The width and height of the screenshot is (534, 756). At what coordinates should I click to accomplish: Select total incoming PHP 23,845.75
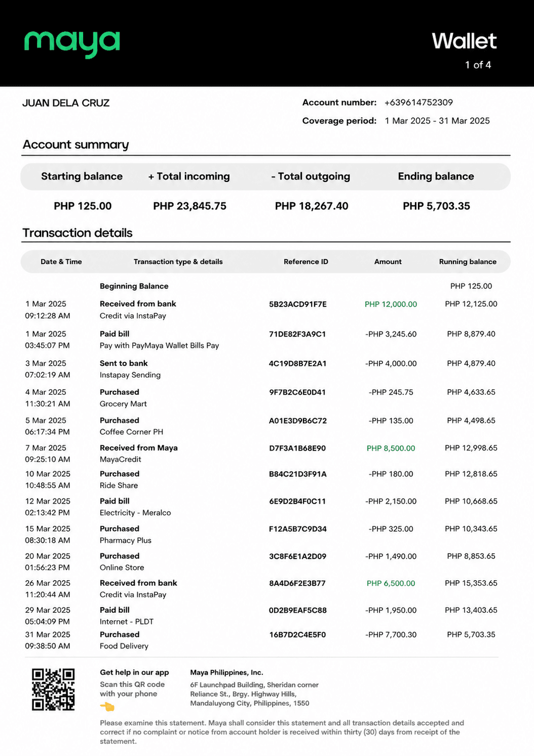click(189, 206)
